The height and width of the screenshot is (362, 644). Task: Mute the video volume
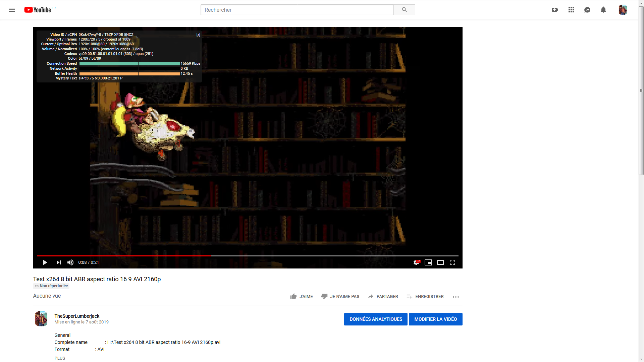click(70, 262)
